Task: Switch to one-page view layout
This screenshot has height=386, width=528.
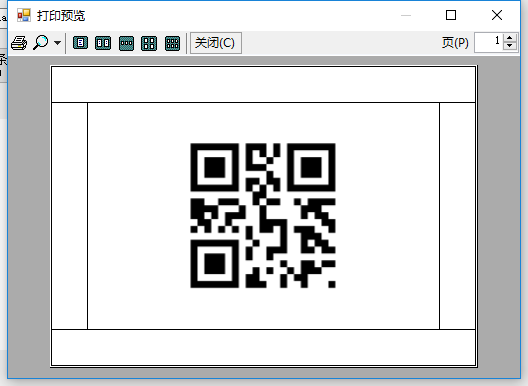Action: pos(80,43)
